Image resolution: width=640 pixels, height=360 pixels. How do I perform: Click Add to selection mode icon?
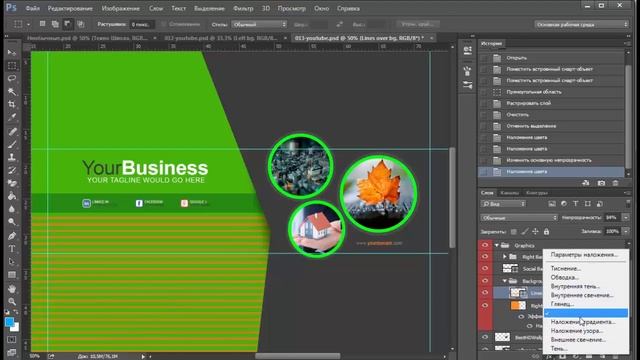point(55,24)
